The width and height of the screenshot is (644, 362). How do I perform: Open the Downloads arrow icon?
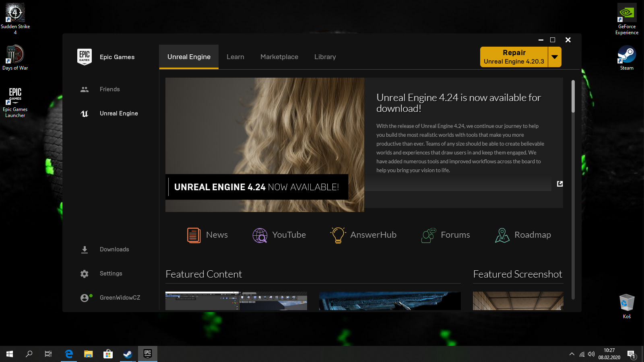tap(85, 249)
